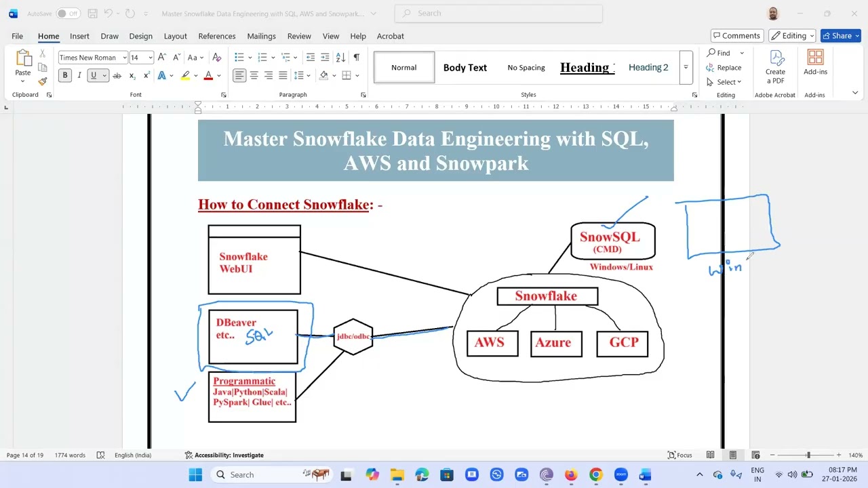This screenshot has height=488, width=868.
Task: Open the References tab
Action: (x=217, y=36)
